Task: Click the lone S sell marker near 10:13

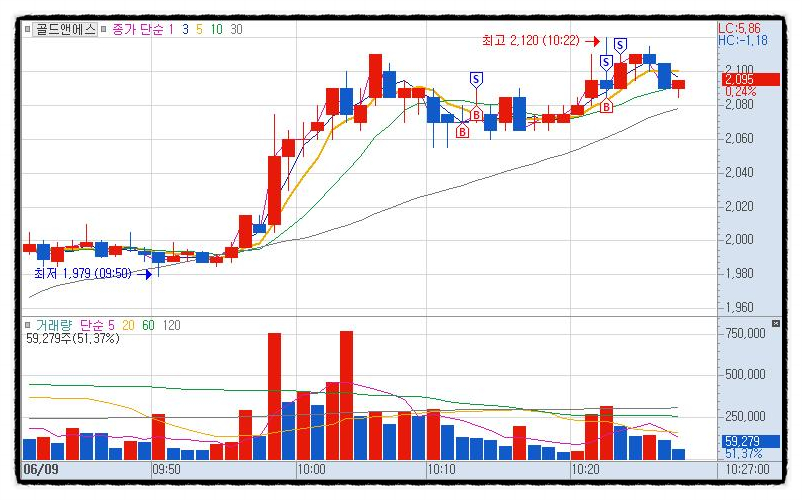Action: (x=476, y=79)
